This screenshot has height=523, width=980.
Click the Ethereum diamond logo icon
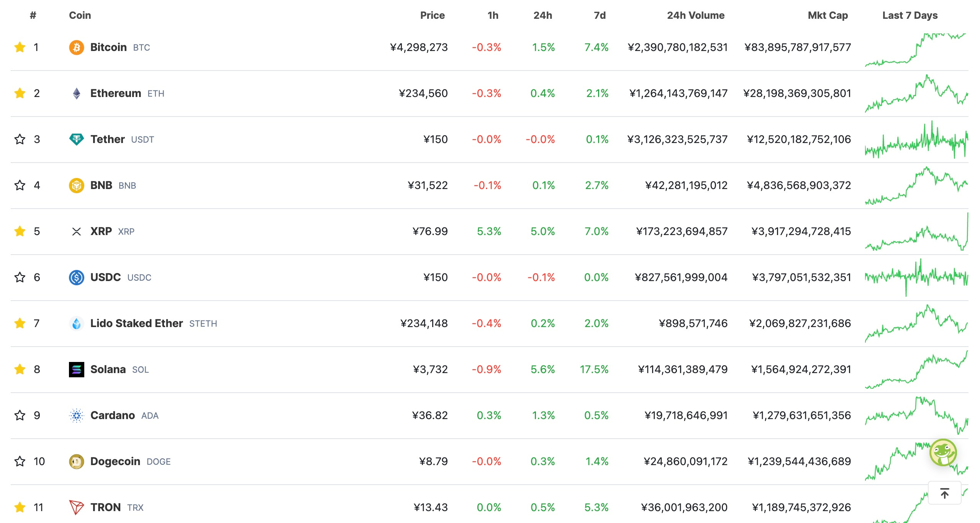tap(77, 94)
